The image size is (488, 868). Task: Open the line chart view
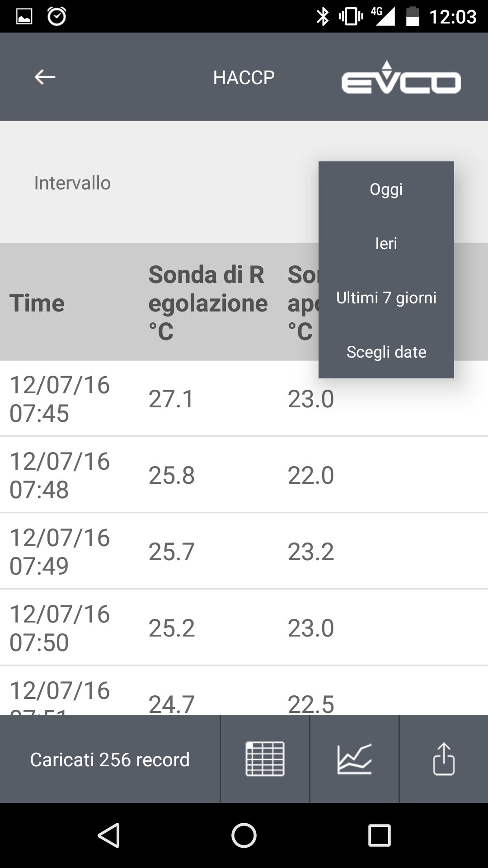point(354,759)
